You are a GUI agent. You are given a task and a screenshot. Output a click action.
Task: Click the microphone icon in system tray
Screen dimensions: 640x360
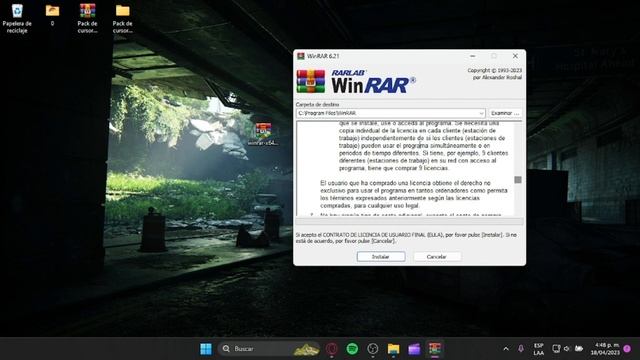click(521, 349)
